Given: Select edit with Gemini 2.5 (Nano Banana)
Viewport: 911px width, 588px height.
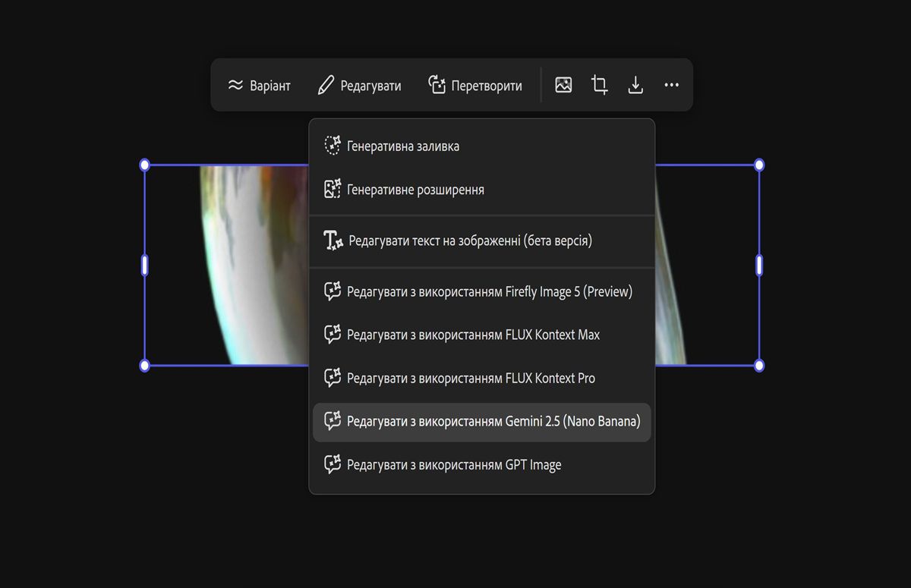Looking at the screenshot, I should [x=481, y=422].
